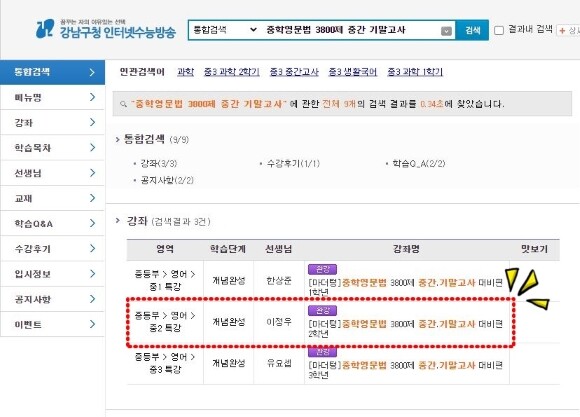The height and width of the screenshot is (417, 580).
Task: Click the blue 검색 search button
Action: (472, 30)
